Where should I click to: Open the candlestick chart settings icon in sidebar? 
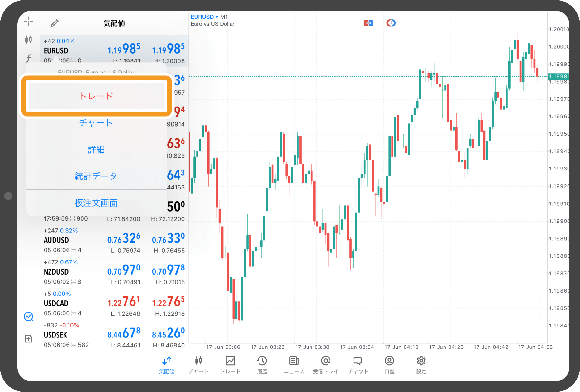[28, 39]
